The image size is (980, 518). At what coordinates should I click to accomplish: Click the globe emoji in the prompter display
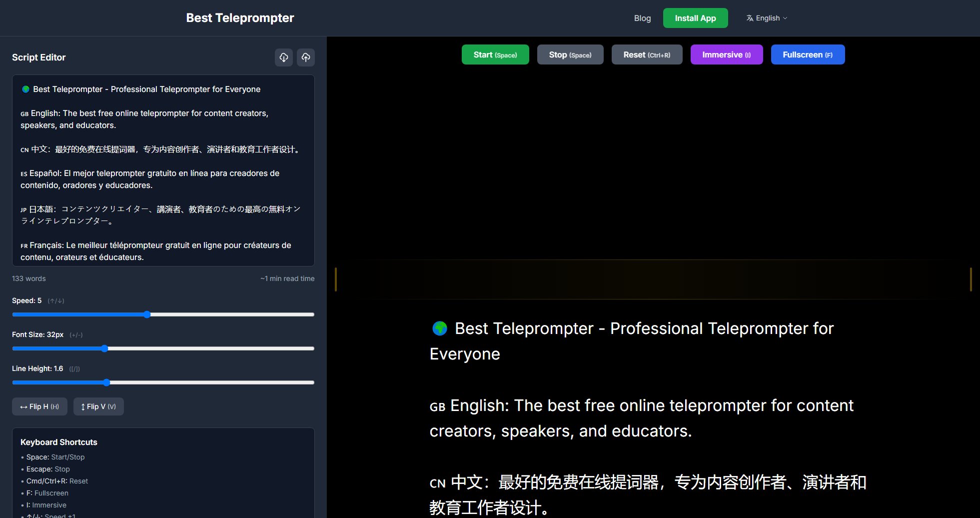click(440, 328)
